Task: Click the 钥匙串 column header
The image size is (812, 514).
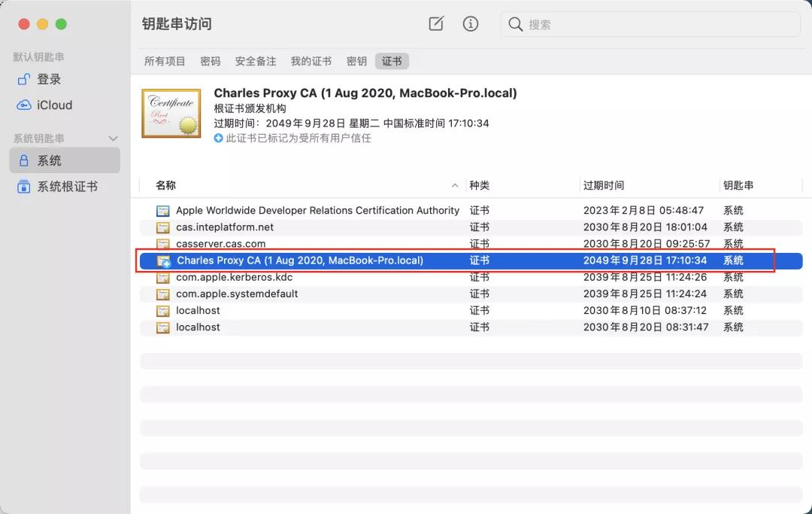Action: tap(738, 185)
